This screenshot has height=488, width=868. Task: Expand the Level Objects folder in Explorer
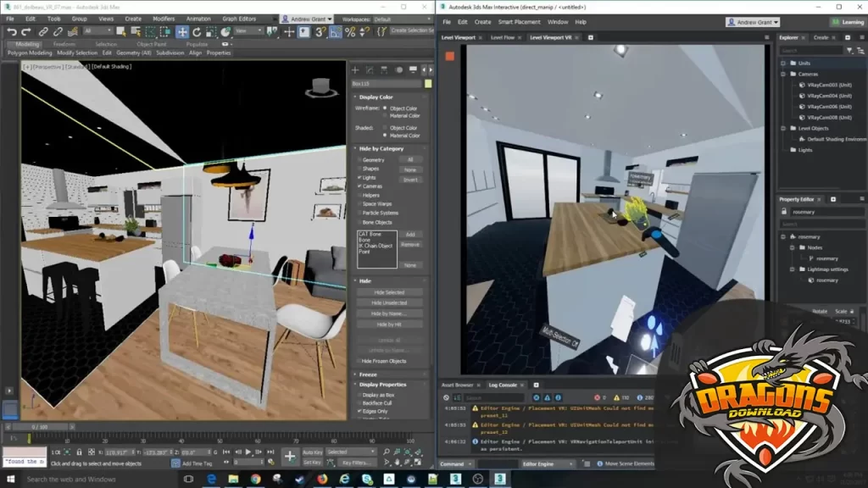coord(782,128)
